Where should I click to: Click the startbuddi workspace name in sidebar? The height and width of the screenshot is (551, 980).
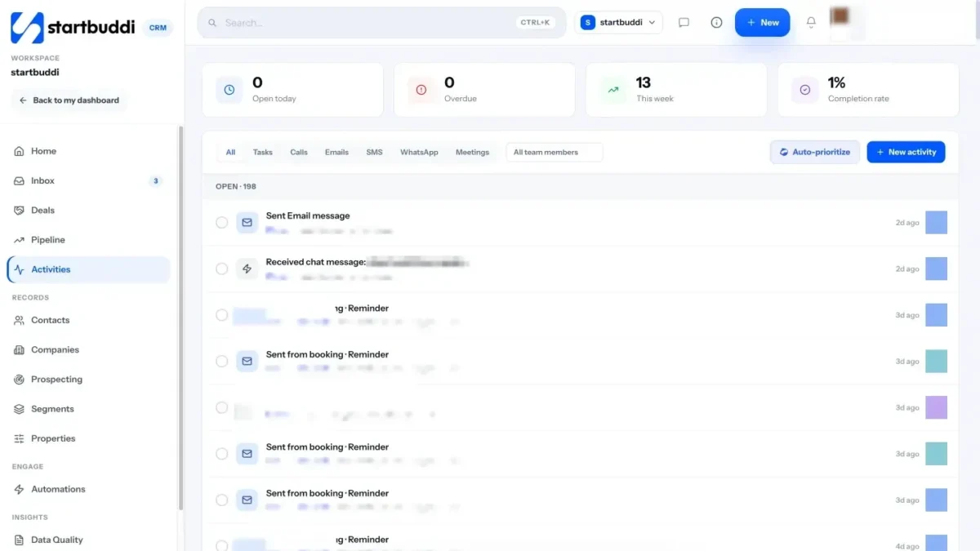point(35,73)
